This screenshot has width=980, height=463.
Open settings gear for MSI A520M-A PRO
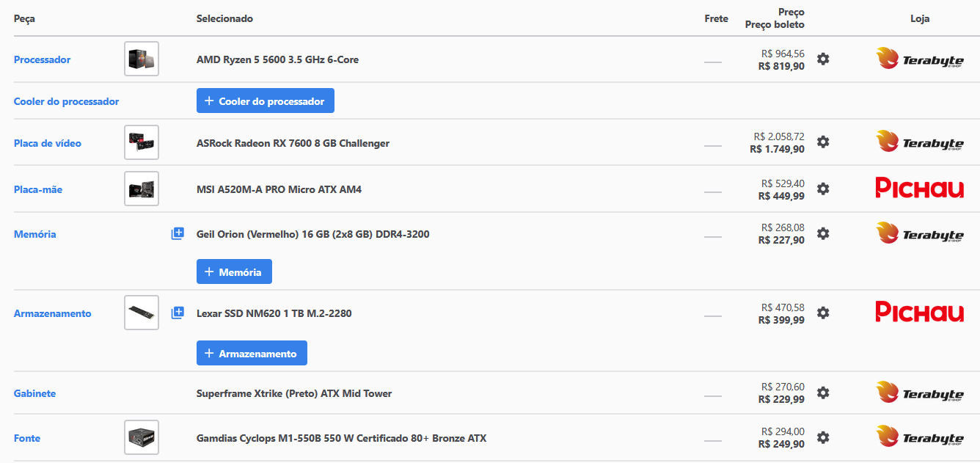click(823, 189)
